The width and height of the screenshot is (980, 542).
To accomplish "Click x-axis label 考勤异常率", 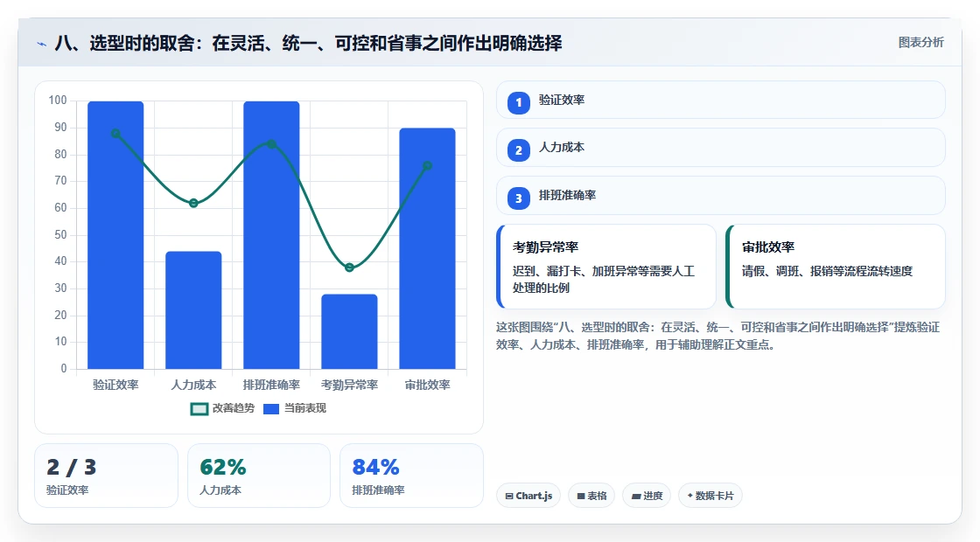I will [x=349, y=386].
